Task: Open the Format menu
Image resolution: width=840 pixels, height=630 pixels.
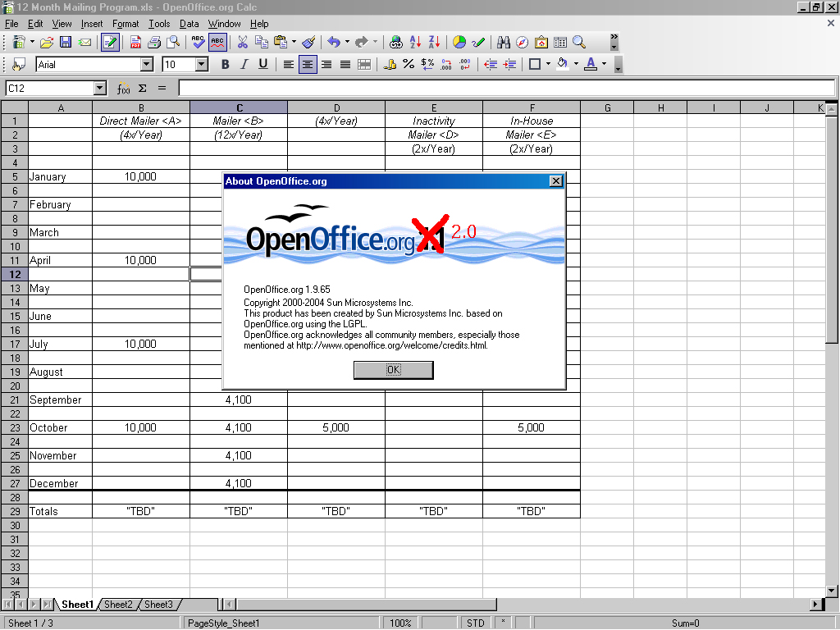Action: [126, 24]
